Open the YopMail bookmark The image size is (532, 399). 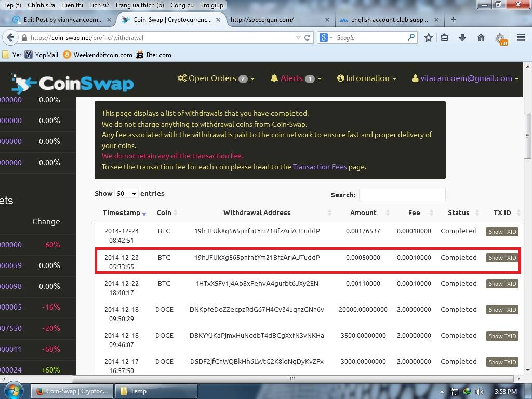[42, 55]
